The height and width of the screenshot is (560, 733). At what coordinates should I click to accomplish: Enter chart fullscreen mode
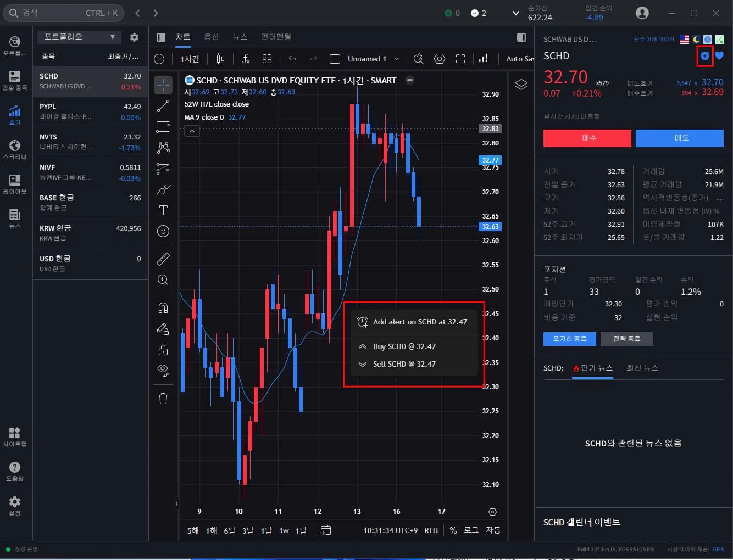(x=460, y=59)
